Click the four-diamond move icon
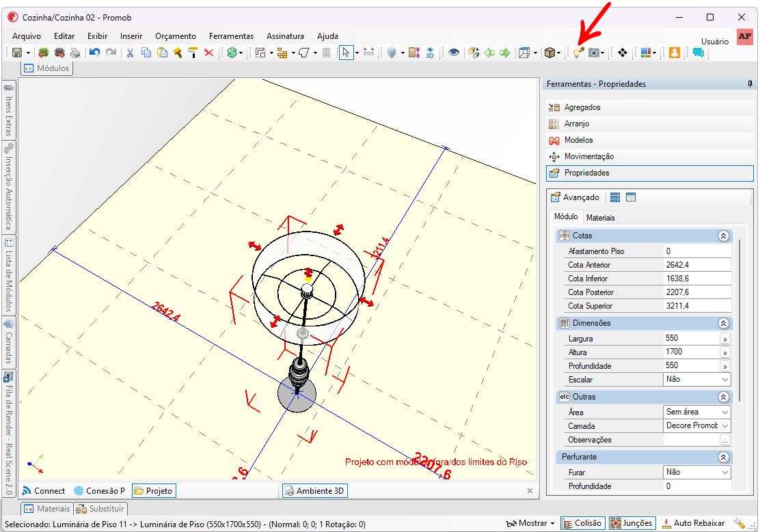This screenshot has width=760, height=532. tap(623, 53)
